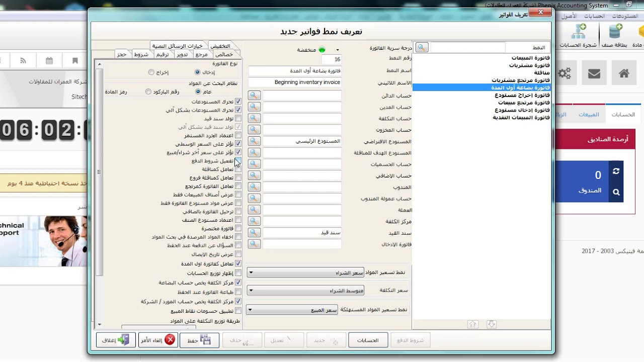Choose عام search system radio
The width and height of the screenshot is (644, 362).
pyautogui.click(x=197, y=92)
